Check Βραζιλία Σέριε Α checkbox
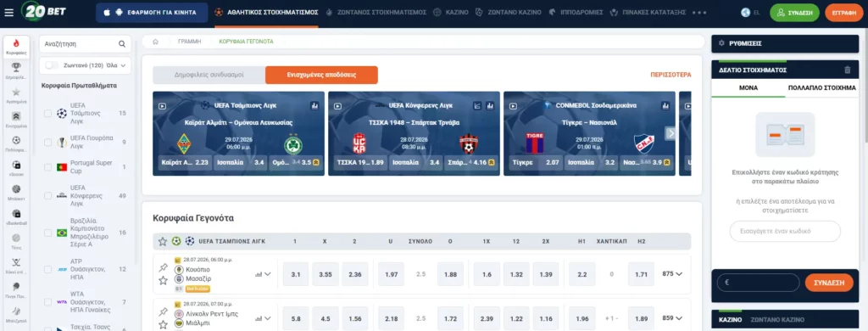Viewport: 868px width, 331px height. (x=48, y=233)
